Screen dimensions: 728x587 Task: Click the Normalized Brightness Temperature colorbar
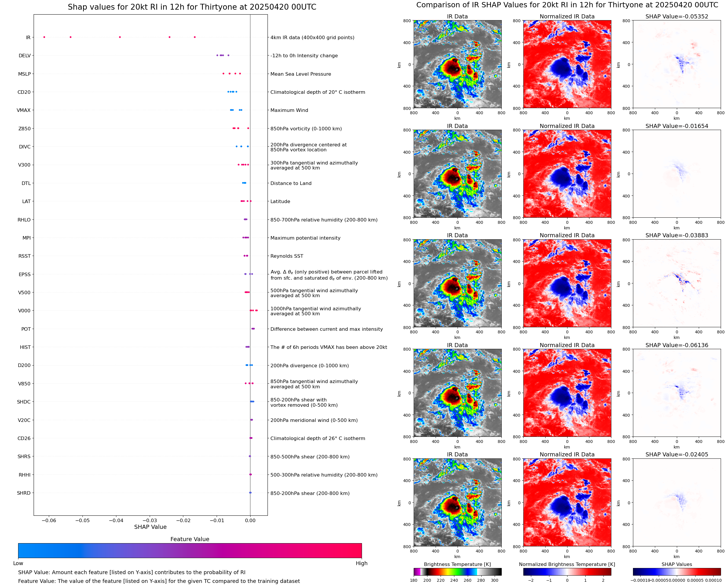(567, 572)
